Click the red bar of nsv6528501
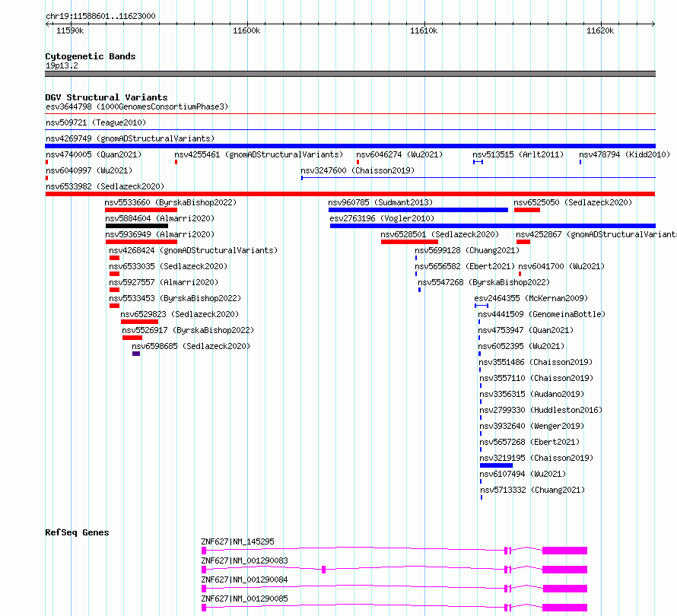This screenshot has height=616, width=677. pyautogui.click(x=409, y=242)
